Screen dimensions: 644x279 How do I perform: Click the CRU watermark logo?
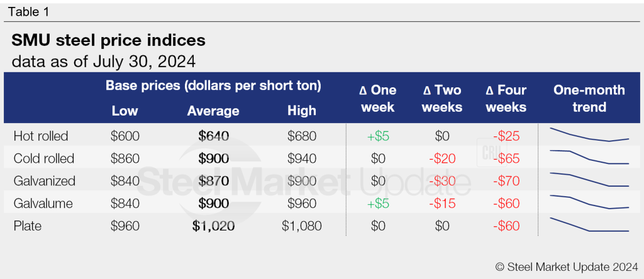click(x=491, y=153)
